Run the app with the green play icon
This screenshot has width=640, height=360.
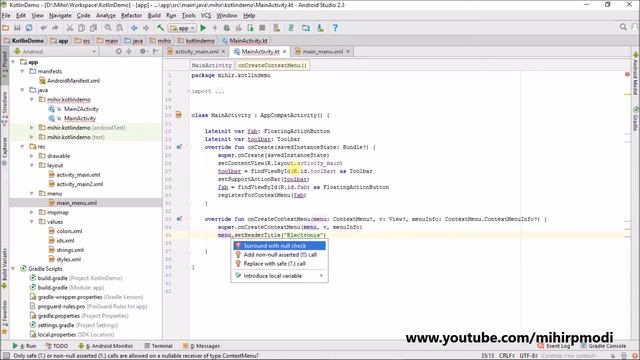pos(203,28)
